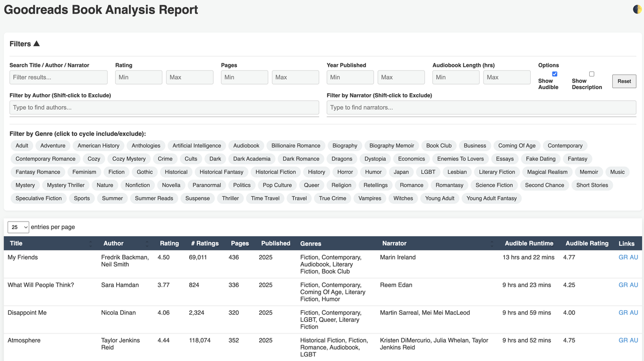Click the Audiobook Length Max field
The image size is (644, 361).
pyautogui.click(x=507, y=77)
